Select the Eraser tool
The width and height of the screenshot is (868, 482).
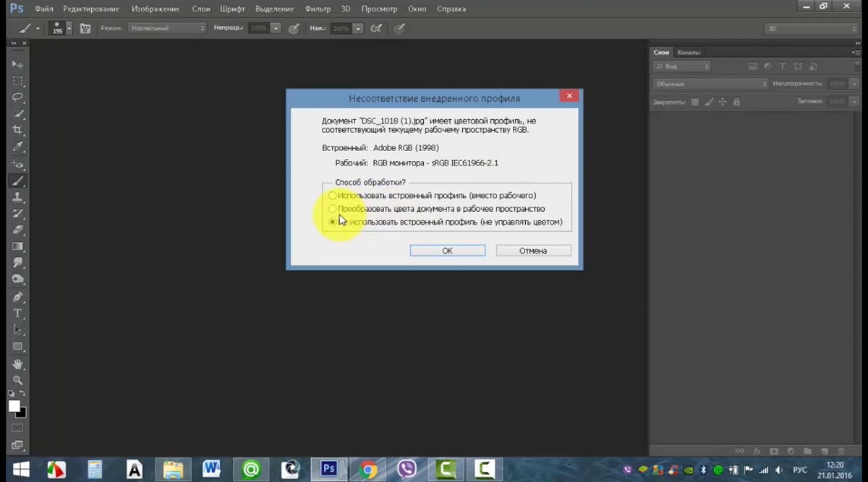click(x=18, y=231)
